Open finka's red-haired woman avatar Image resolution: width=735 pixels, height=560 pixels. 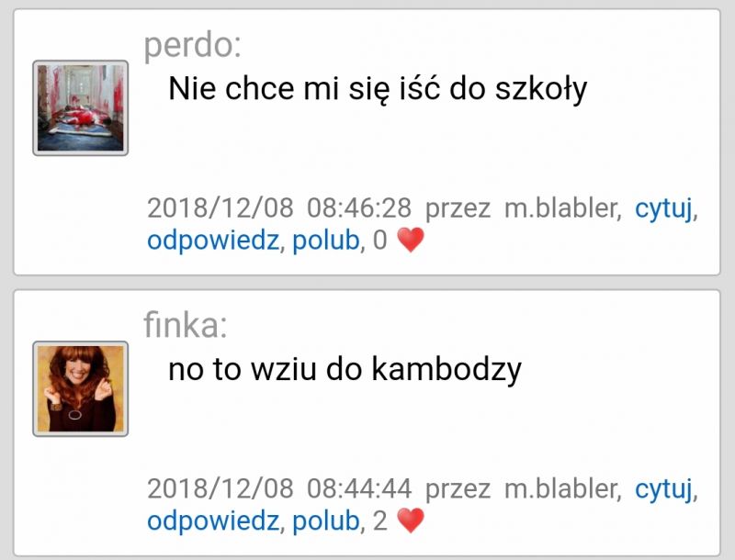[81, 388]
